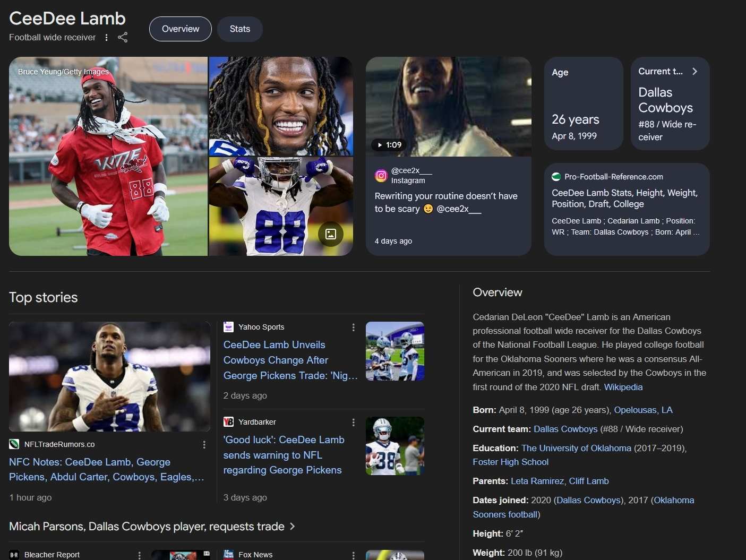Viewport: 746px width, 560px height.
Task: Click the Cliff Lamb parent link
Action: point(589,481)
